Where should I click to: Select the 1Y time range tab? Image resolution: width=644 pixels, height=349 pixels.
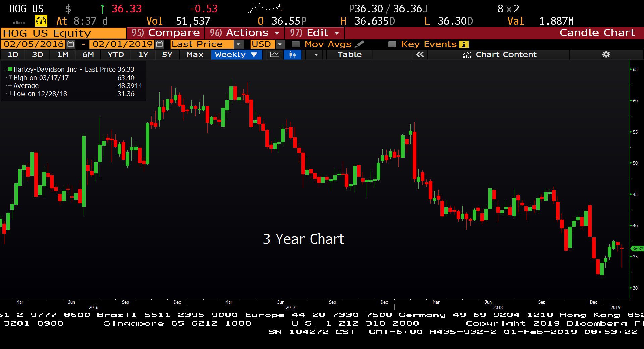143,54
